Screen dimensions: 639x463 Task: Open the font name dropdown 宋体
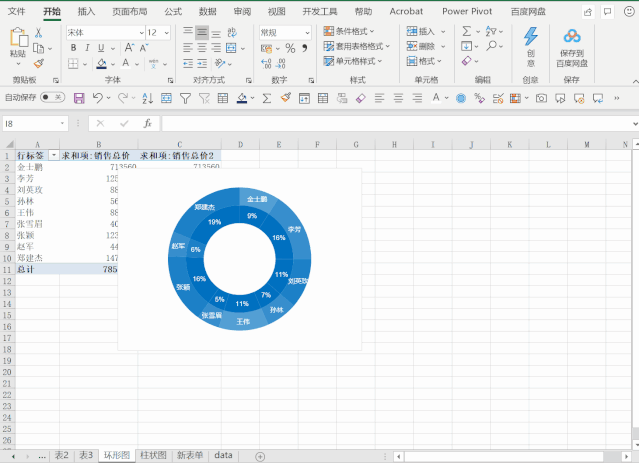pyautogui.click(x=142, y=33)
